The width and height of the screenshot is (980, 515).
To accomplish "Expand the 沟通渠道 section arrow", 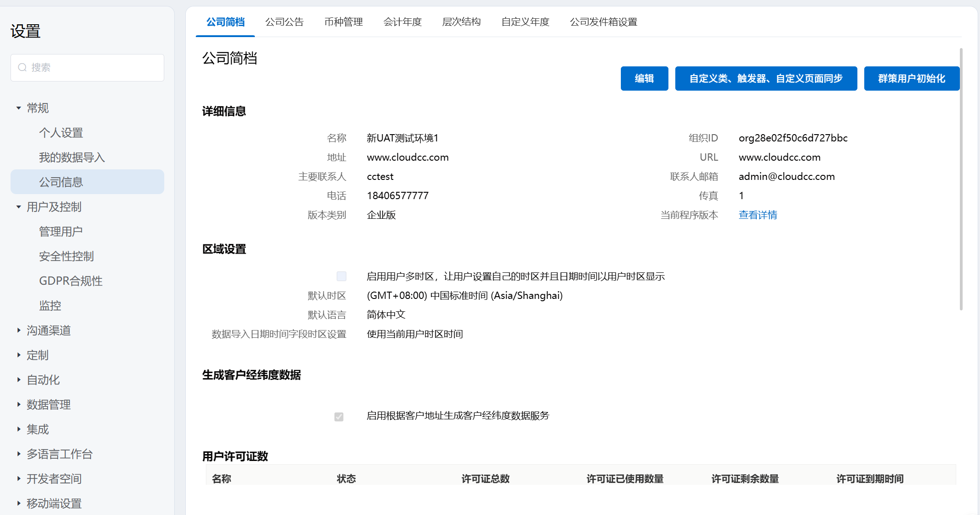I will 19,331.
